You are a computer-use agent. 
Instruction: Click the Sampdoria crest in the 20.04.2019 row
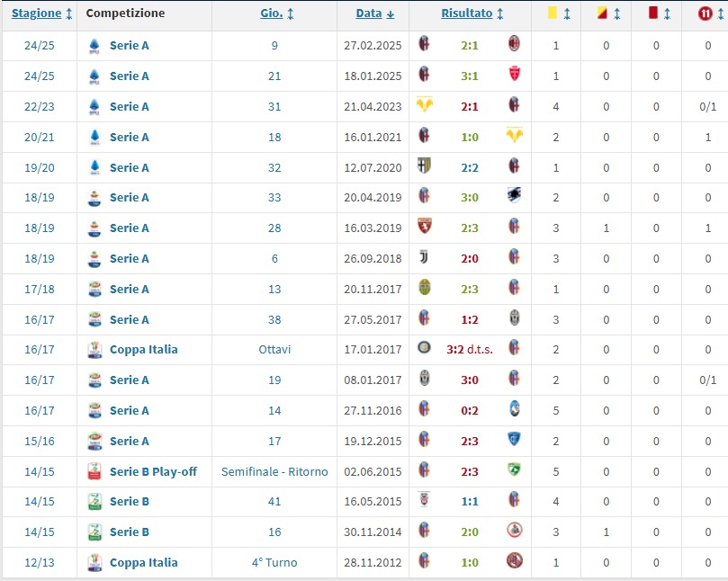515,197
